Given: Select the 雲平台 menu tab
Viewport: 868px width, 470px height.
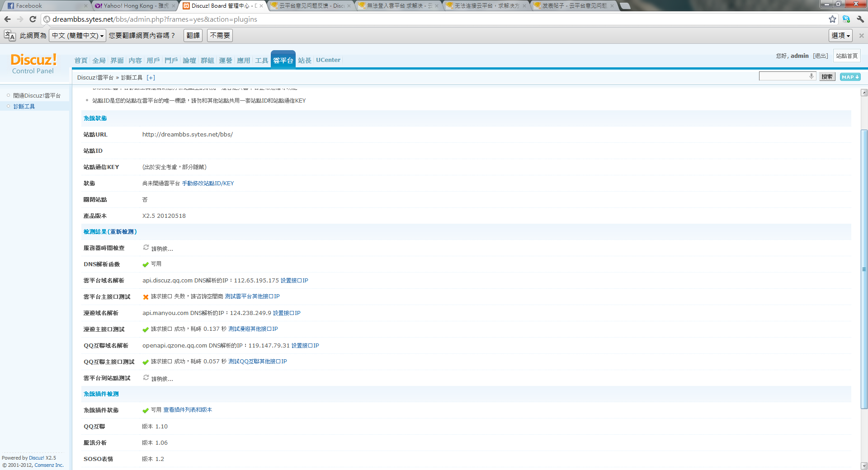Looking at the screenshot, I should click(x=283, y=60).
